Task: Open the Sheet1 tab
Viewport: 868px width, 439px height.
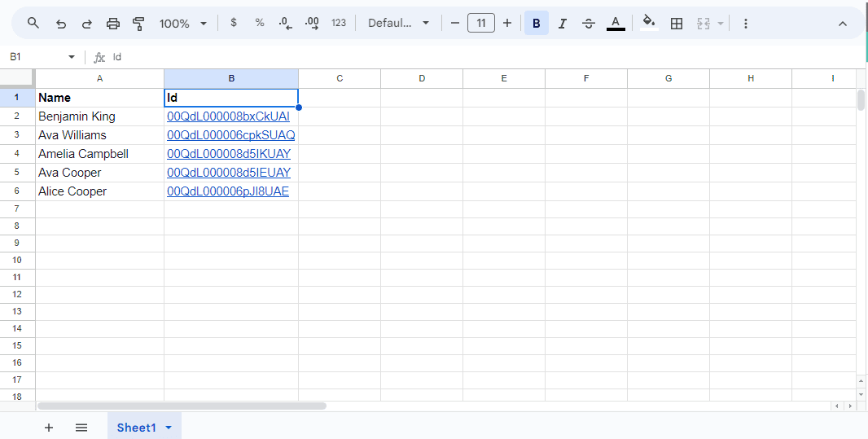Action: point(136,428)
